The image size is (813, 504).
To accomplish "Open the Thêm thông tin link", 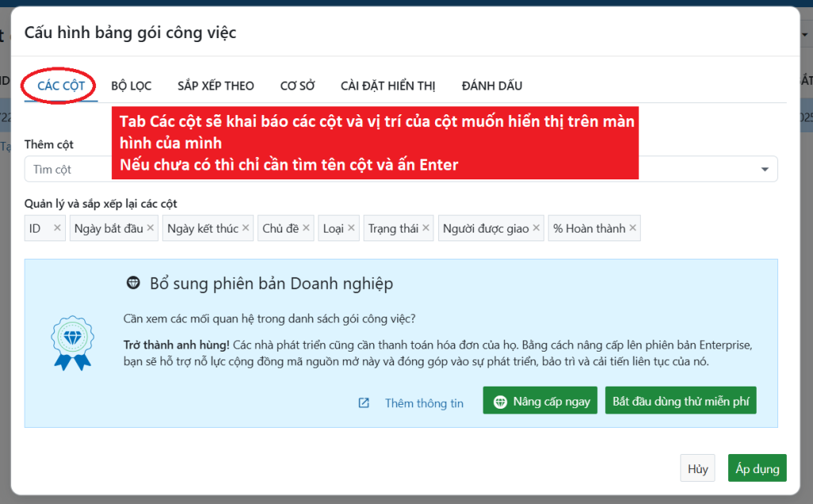I will [x=423, y=403].
